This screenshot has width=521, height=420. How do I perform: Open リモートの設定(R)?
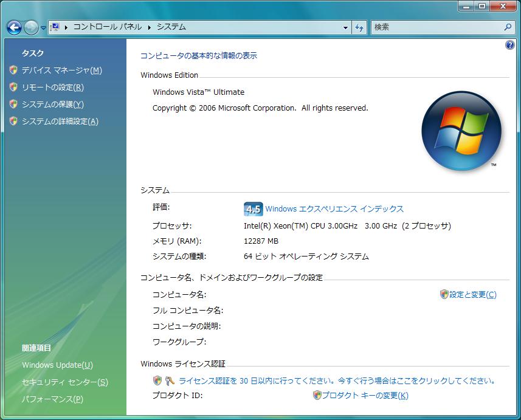point(53,88)
